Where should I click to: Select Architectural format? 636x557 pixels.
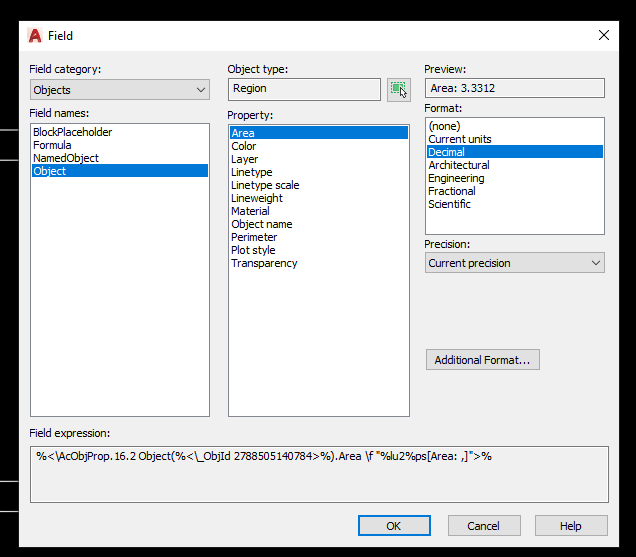point(459,165)
